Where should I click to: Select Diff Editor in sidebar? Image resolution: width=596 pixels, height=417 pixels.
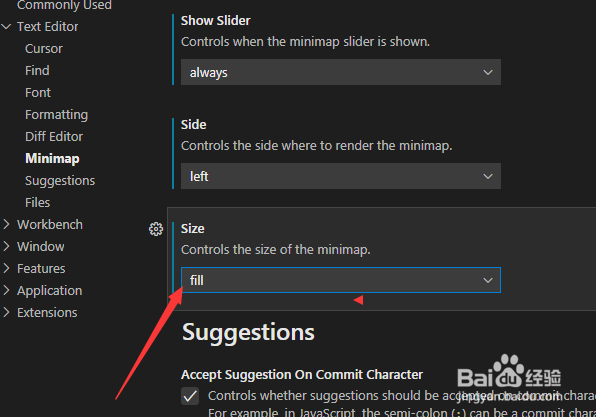coord(54,137)
